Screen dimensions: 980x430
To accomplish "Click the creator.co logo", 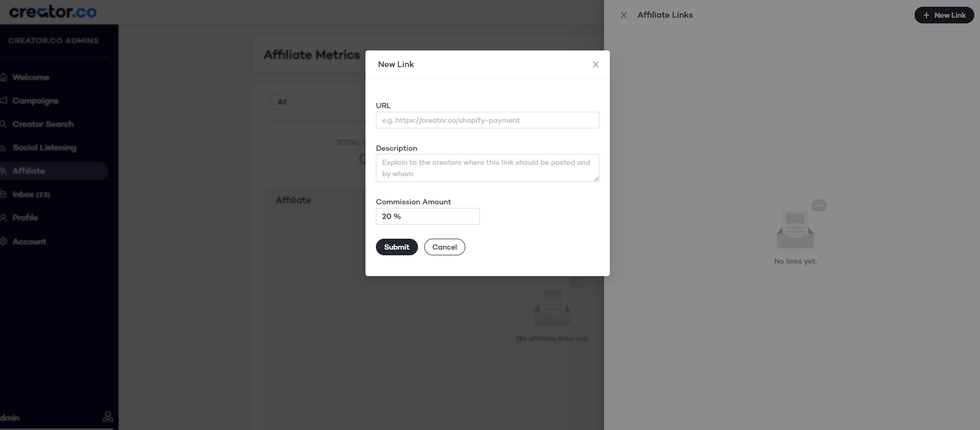I will (x=53, y=11).
